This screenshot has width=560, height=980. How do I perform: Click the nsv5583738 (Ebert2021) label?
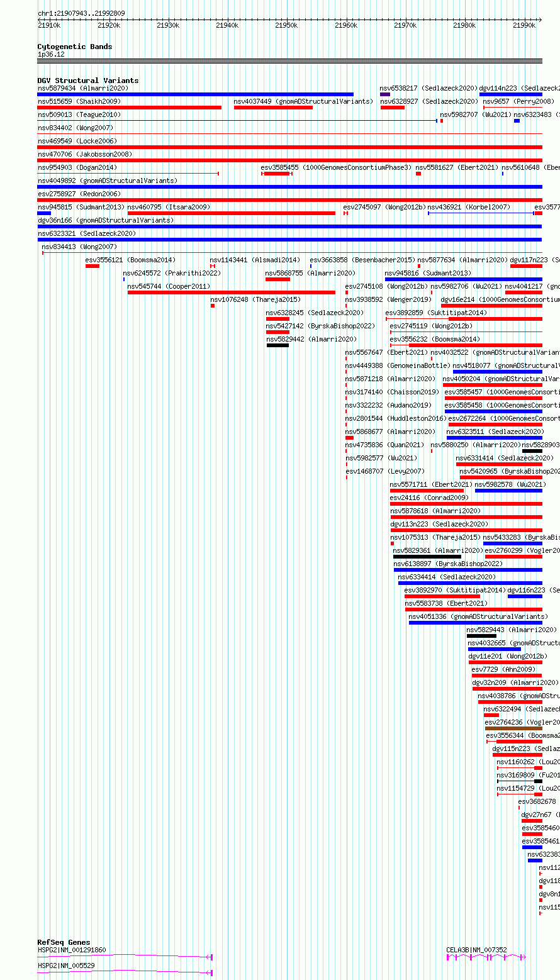[446, 603]
